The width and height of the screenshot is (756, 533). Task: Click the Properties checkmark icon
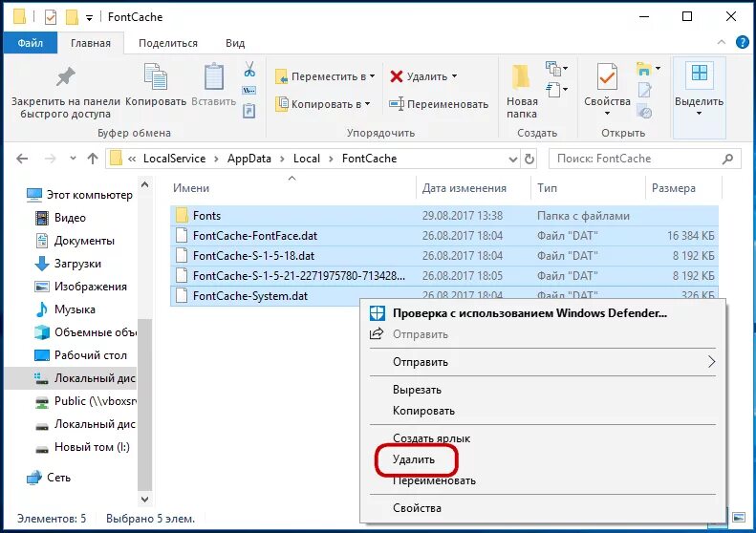point(607,76)
